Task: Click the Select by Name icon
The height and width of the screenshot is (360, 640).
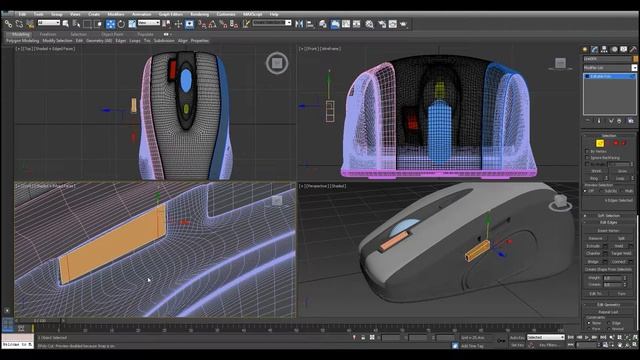Action: click(x=76, y=24)
